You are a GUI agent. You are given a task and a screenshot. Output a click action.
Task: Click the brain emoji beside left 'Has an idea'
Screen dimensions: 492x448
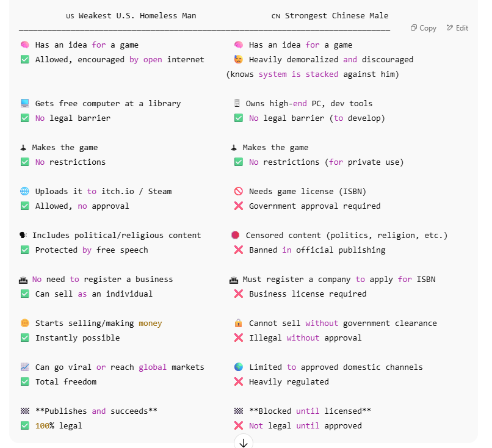tap(25, 45)
